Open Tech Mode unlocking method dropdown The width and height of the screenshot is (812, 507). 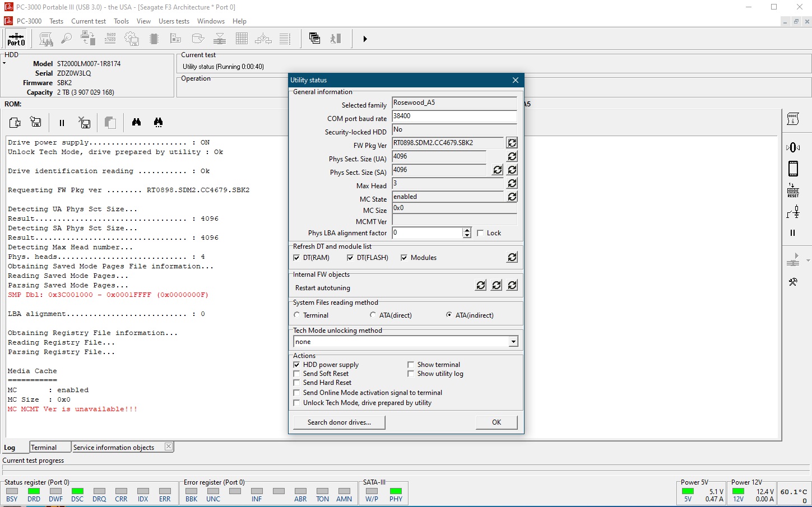(513, 342)
